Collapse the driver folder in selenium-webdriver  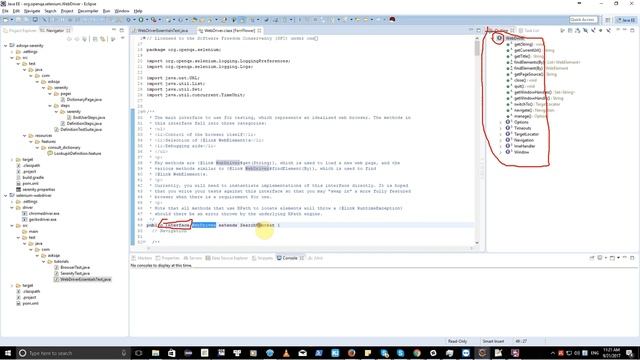tap(12, 207)
